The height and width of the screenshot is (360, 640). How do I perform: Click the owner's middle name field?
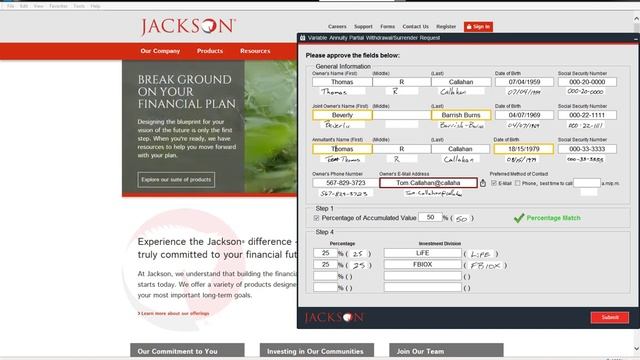pyautogui.click(x=401, y=82)
